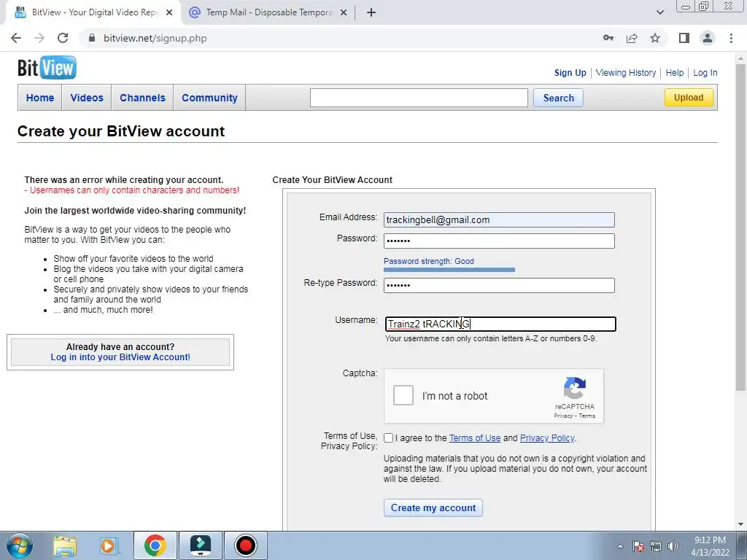
Task: Click the password strength bar
Action: coord(449,270)
